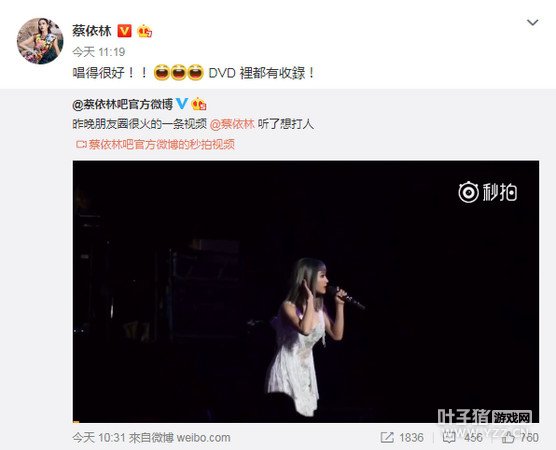Screen dimensions: 556x450
Task: Click the 今天 10:31 original post time
Action: [99, 438]
